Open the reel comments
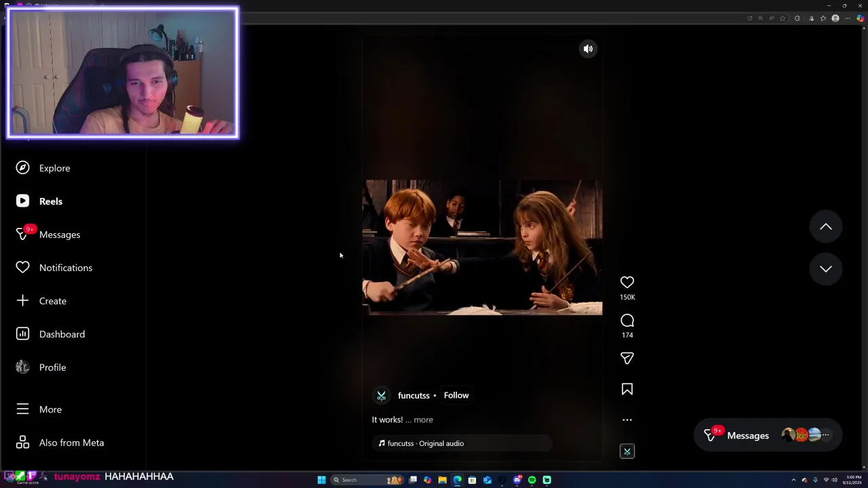Screen dimensions: 868x488 point(627,321)
